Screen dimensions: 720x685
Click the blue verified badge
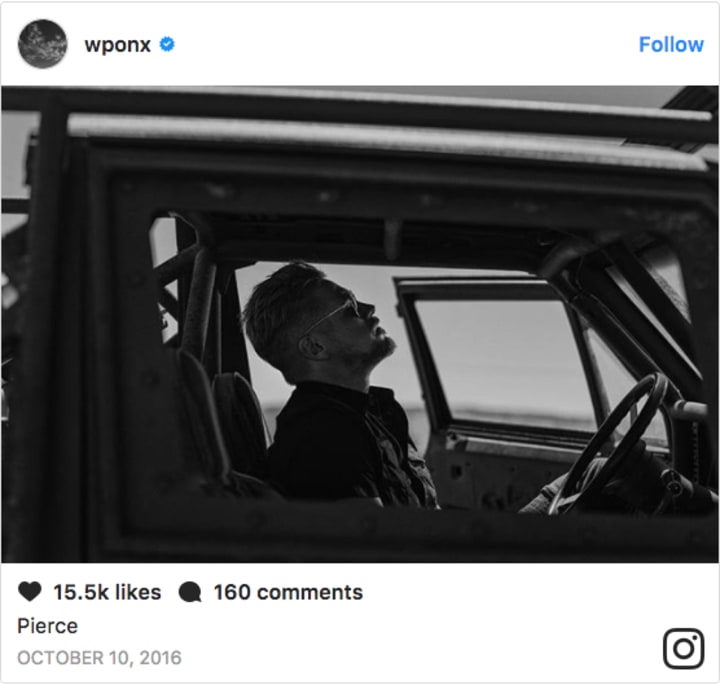coord(167,45)
